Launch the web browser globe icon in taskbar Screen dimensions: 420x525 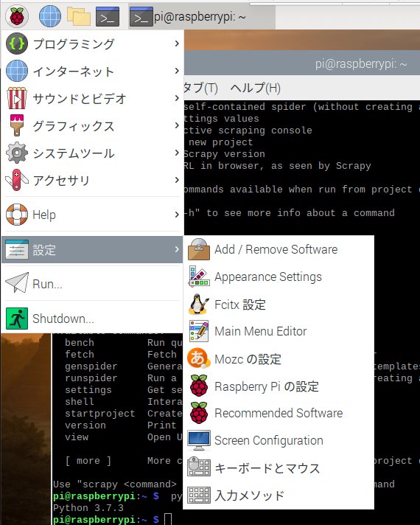[x=50, y=16]
